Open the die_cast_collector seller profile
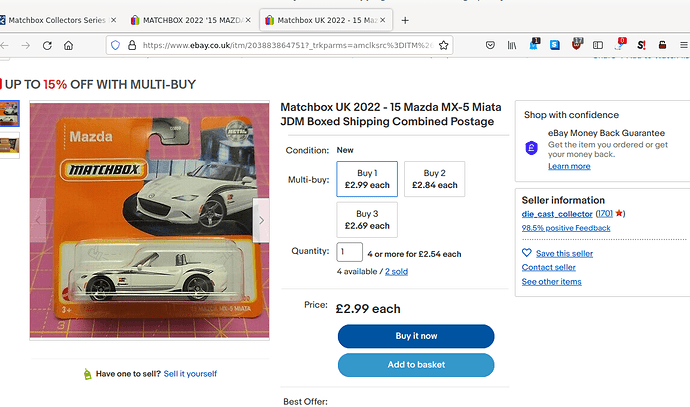690x407 pixels. tap(557, 214)
